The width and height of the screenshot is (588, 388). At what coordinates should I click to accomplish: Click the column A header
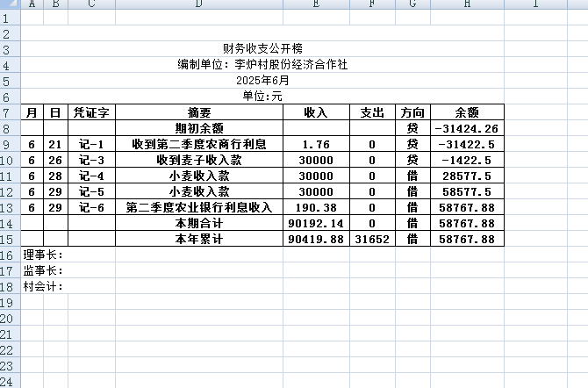click(x=32, y=4)
